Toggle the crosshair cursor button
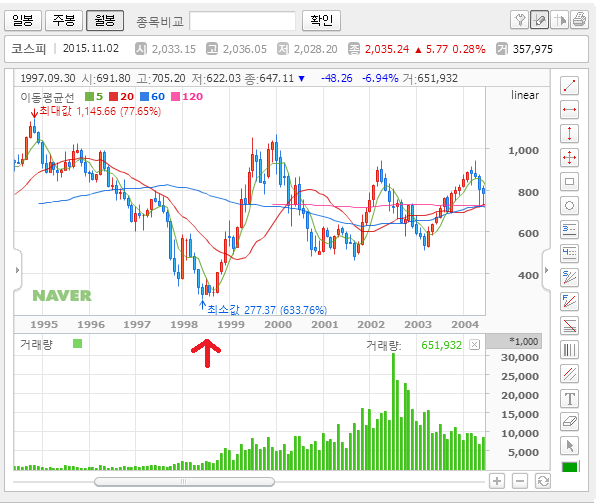Viewport: 596px width, 503px height. point(559,20)
